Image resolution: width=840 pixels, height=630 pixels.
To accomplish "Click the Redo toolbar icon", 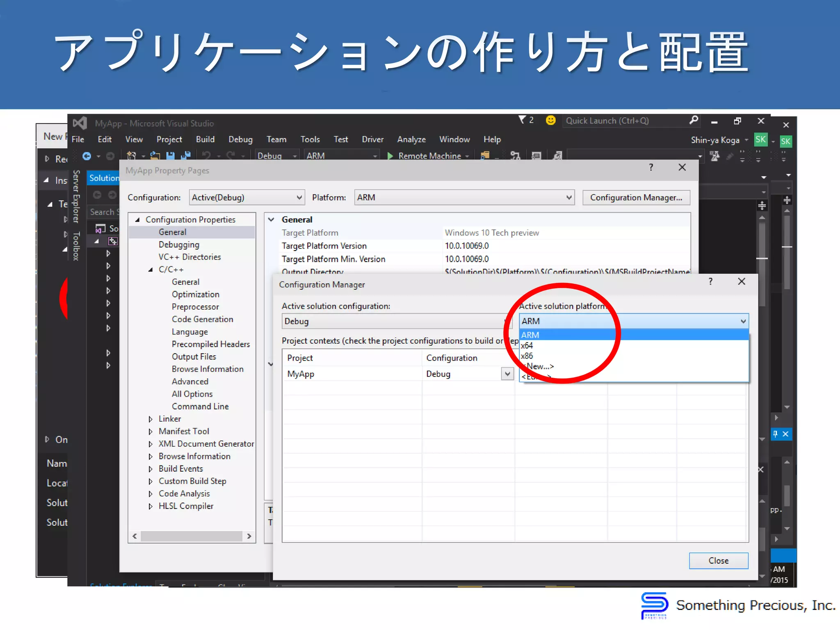I will coord(231,156).
